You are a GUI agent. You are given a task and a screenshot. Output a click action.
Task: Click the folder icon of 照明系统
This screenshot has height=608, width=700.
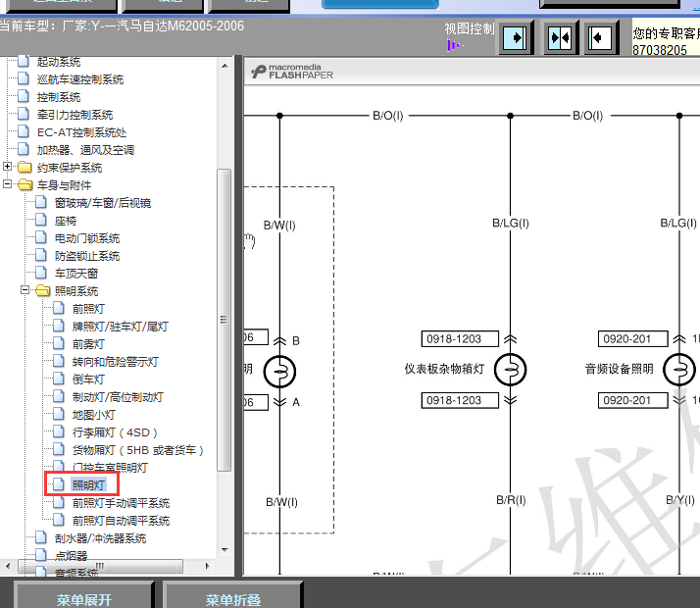[43, 290]
